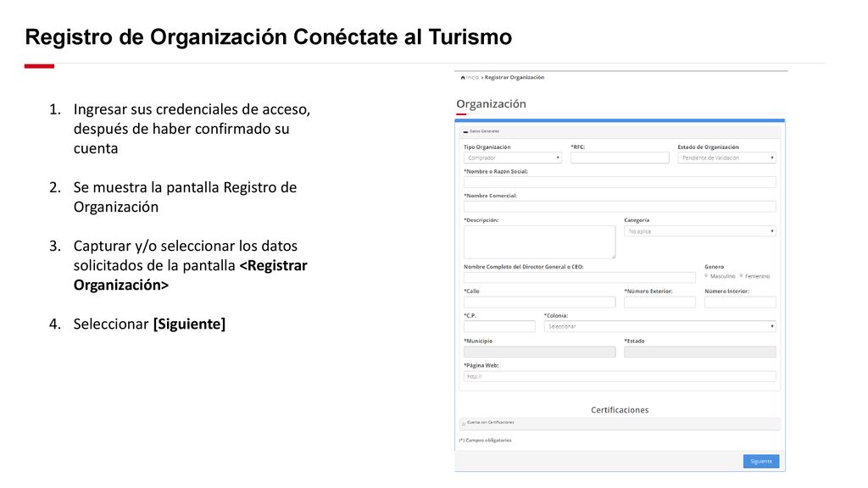Click the home icon in the breadcrumb

tap(463, 77)
